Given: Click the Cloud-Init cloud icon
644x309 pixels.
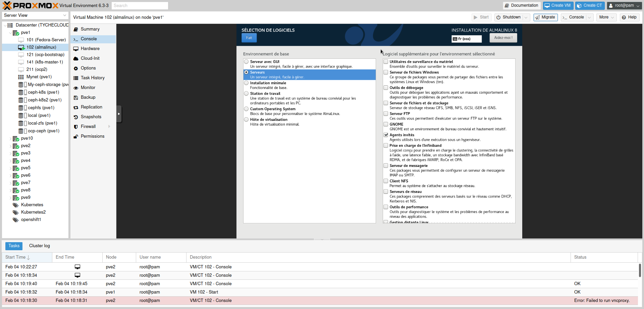Looking at the screenshot, I should 76,58.
